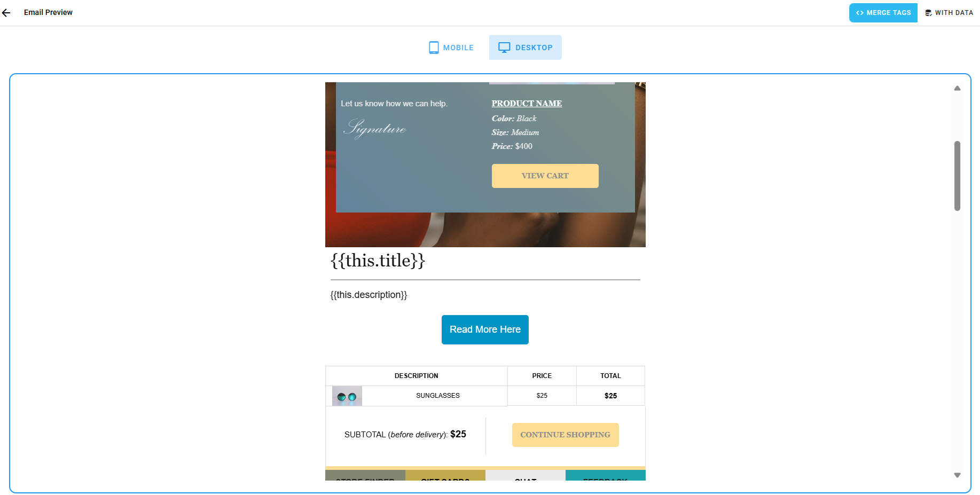Click the Continue Shopping button
This screenshot has width=980, height=495.
click(565, 435)
